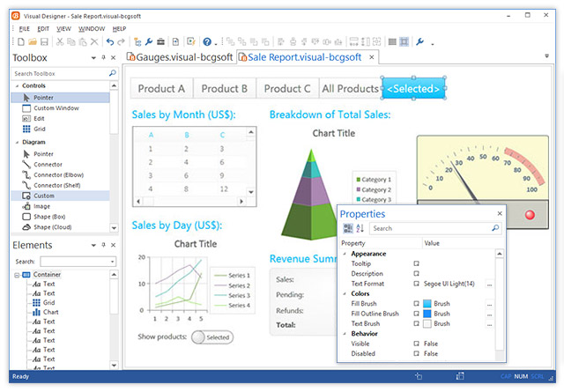Sort properties alphabetically with A-Z icon
This screenshot has height=392, width=564.
coord(360,228)
